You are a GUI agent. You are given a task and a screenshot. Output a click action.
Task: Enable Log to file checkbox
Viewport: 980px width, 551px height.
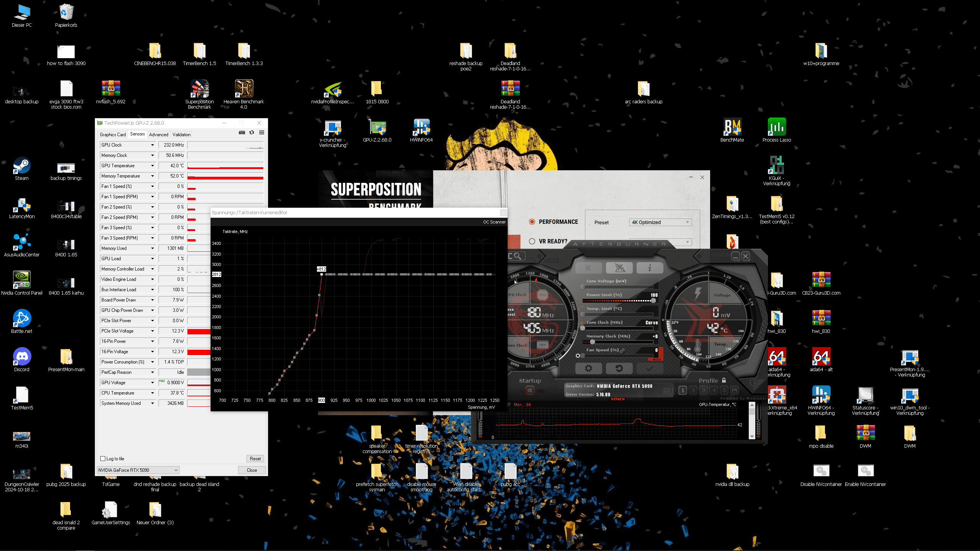pos(103,458)
